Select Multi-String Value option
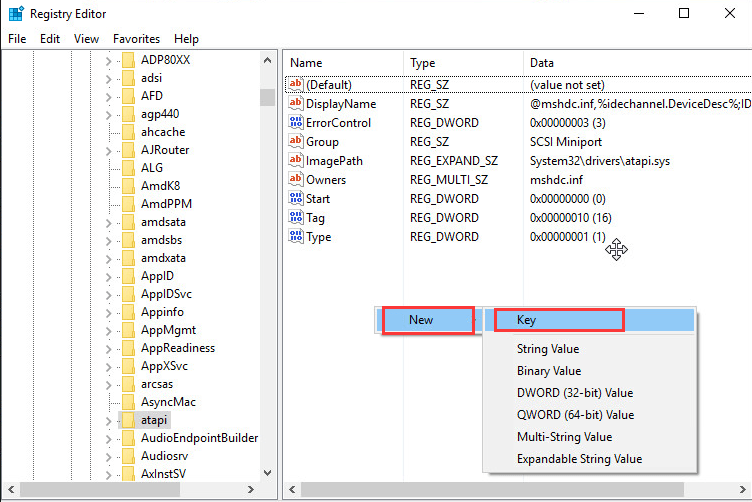The width and height of the screenshot is (752, 502). [x=589, y=437]
